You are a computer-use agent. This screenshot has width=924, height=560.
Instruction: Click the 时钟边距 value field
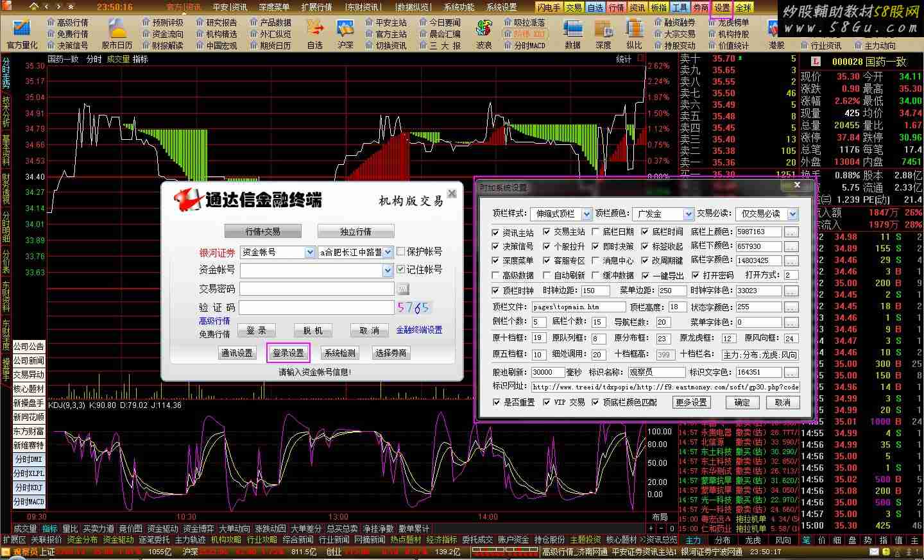[x=595, y=291]
